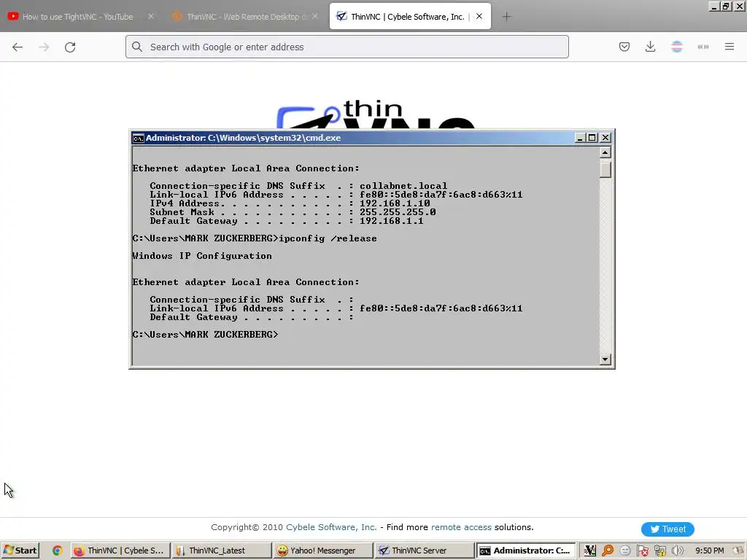Close the cmd.exe Administrator window
This screenshot has height=560, width=747.
tap(605, 138)
